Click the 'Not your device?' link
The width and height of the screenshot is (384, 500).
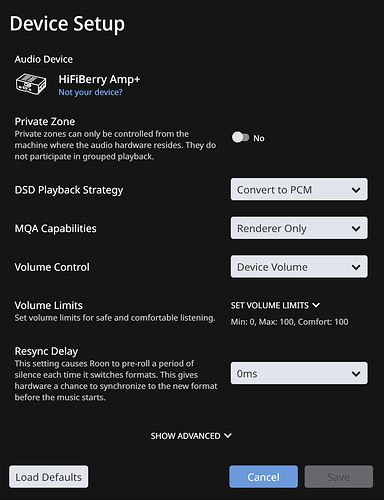pyautogui.click(x=90, y=92)
